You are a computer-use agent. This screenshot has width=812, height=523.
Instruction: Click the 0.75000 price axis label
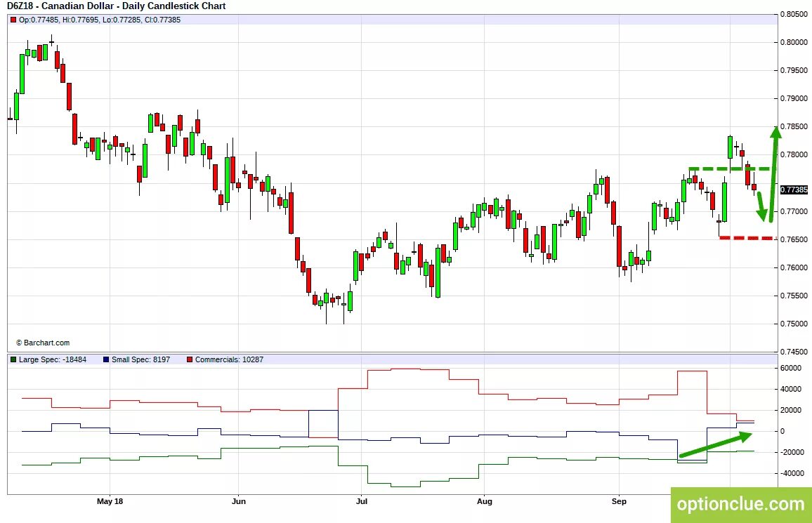tap(794, 324)
